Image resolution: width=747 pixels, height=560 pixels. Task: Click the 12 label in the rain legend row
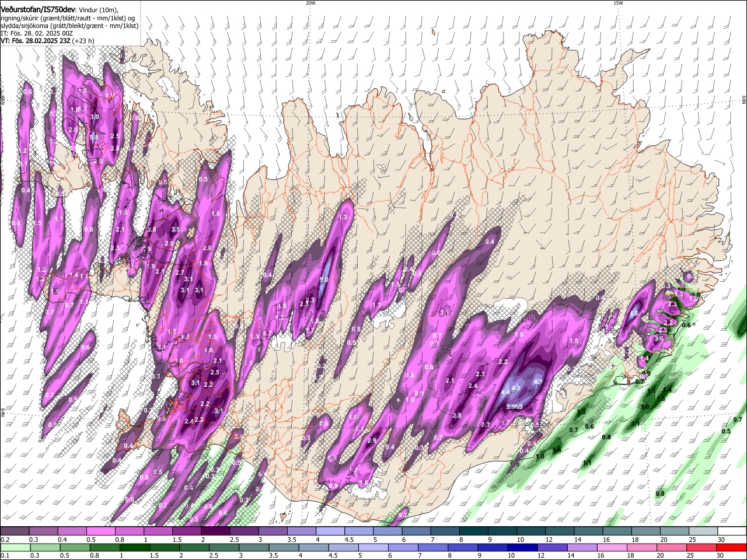(542, 555)
